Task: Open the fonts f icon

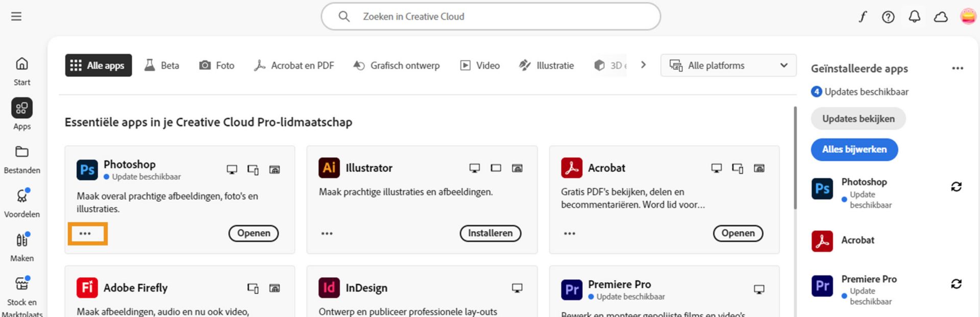Action: click(x=862, y=17)
